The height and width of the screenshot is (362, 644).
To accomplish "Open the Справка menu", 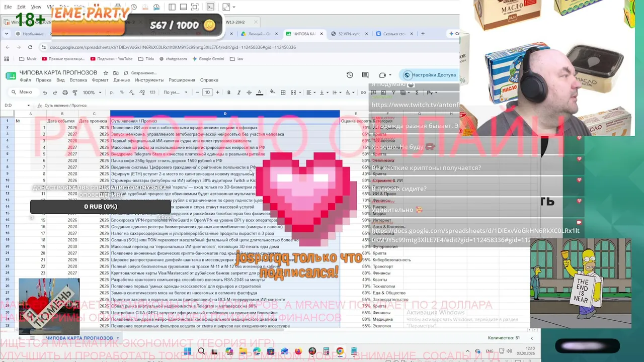I will coord(209,80).
